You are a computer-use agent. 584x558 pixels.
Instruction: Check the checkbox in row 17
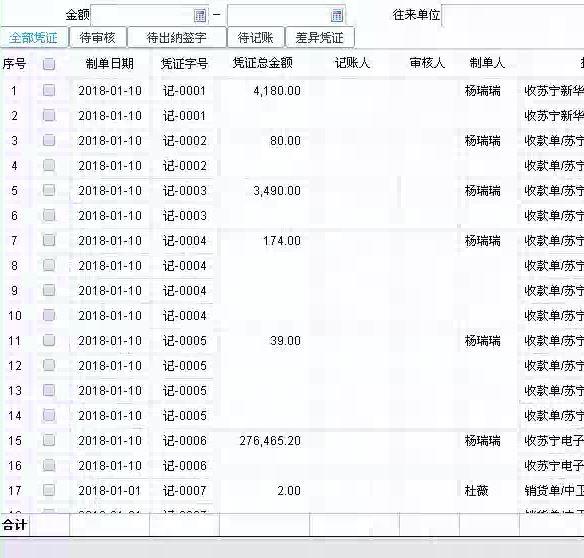[x=49, y=490]
